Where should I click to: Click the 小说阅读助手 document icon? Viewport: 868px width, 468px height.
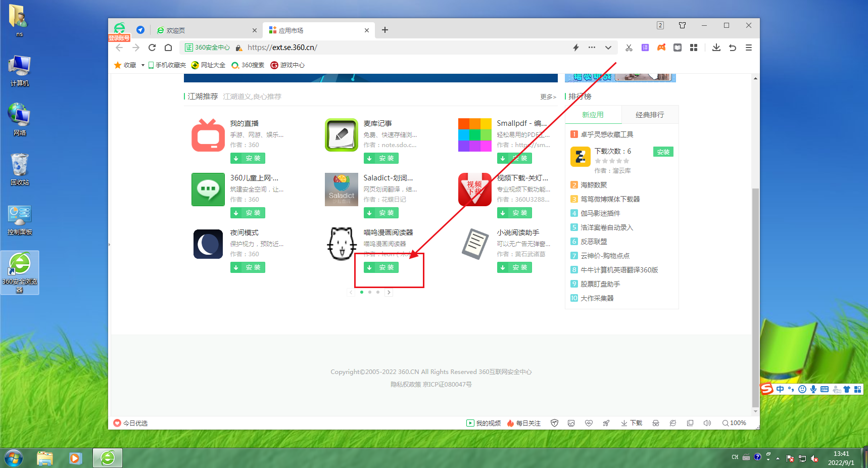pyautogui.click(x=475, y=244)
